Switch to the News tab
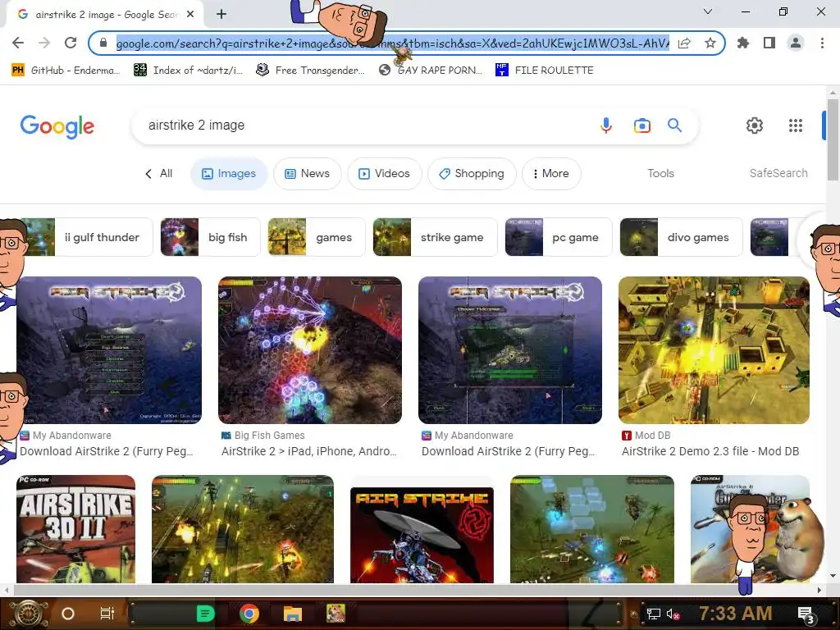This screenshot has width=840, height=630. click(307, 174)
